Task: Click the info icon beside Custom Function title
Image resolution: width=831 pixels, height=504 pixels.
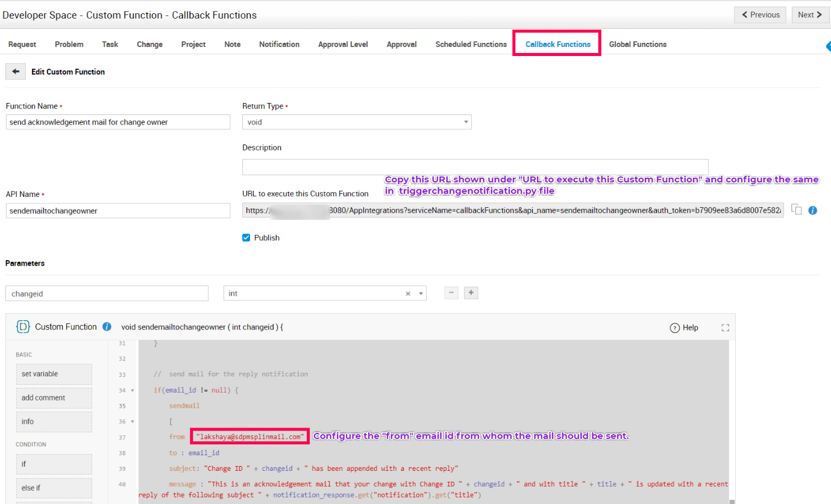Action: (x=107, y=327)
